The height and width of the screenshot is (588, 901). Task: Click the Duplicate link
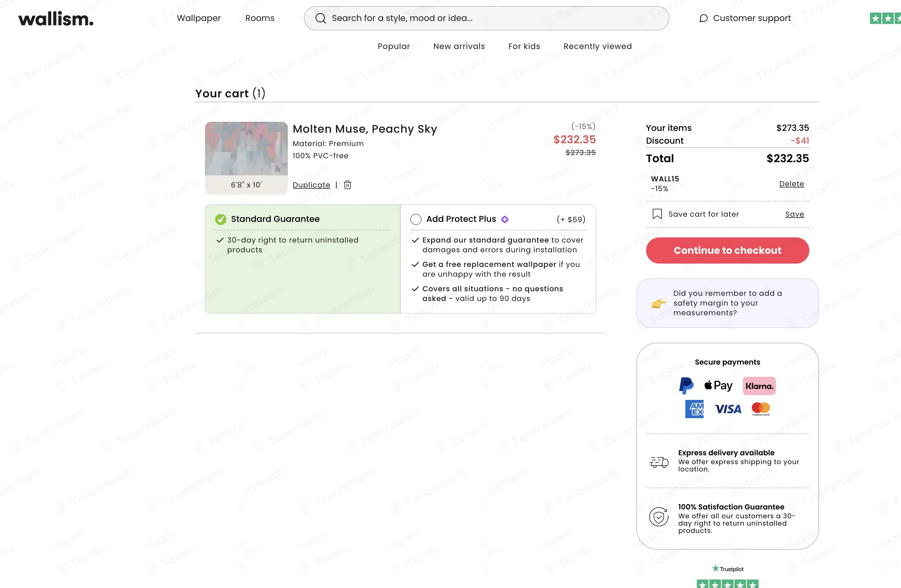(x=311, y=185)
